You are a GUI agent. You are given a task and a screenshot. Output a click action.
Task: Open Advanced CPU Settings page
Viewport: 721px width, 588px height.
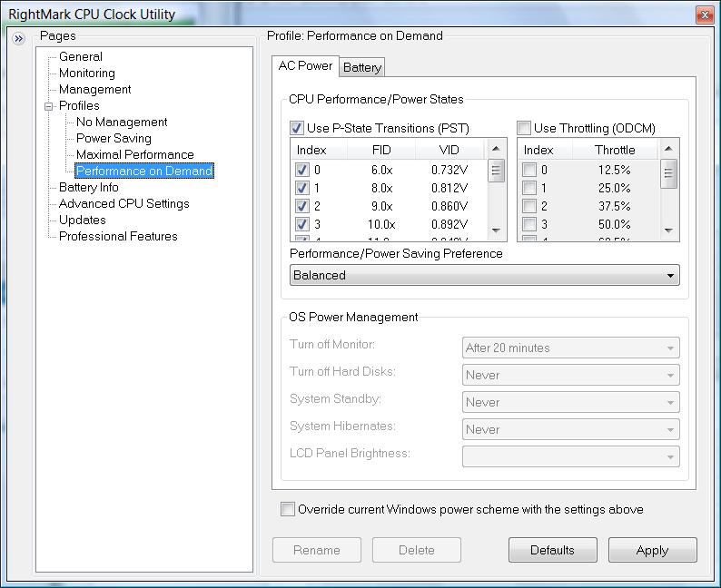[x=123, y=203]
